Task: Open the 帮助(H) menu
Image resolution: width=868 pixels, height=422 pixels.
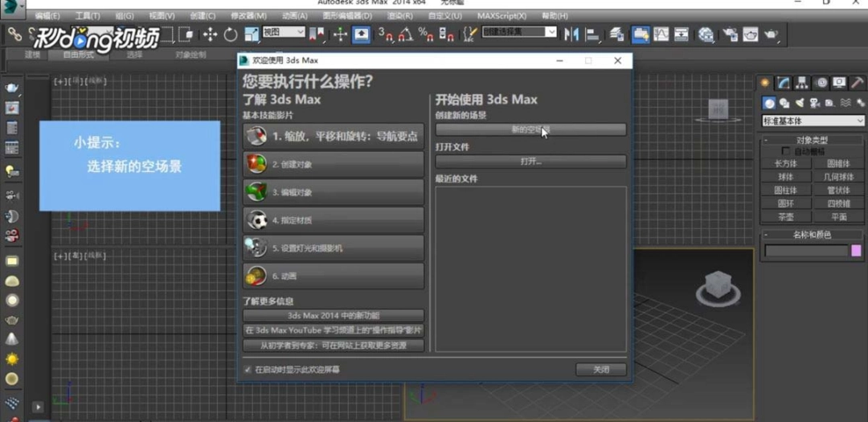Action: click(555, 16)
